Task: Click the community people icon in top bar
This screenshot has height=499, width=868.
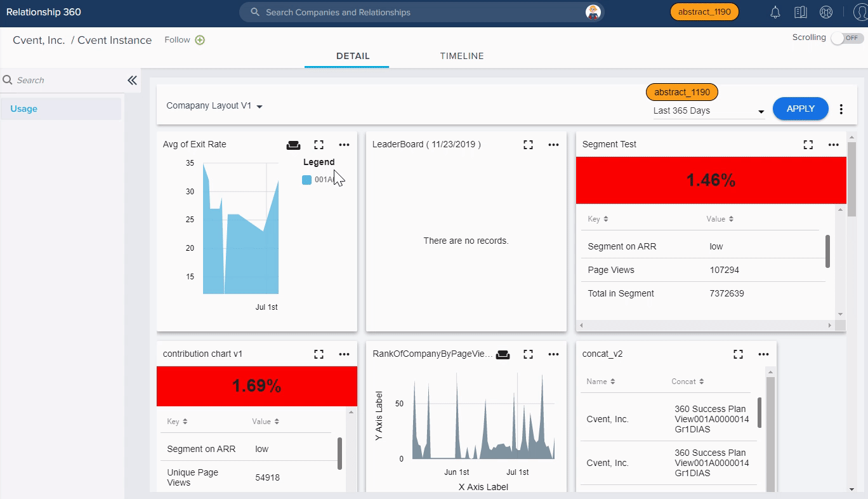Action: pyautogui.click(x=825, y=12)
